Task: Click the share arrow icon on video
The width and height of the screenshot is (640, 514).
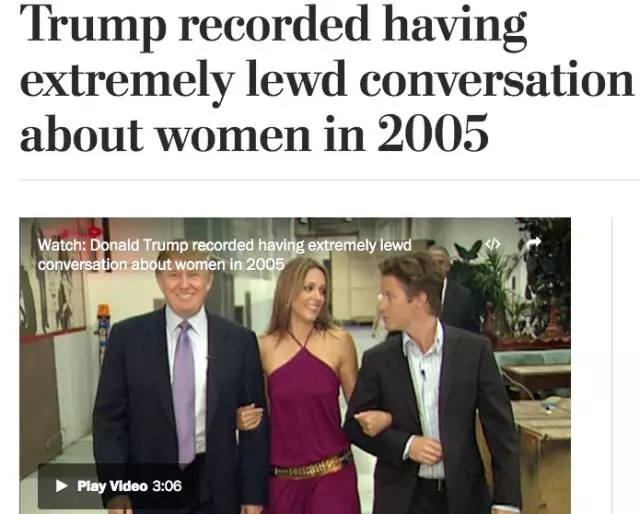Action: (x=534, y=243)
